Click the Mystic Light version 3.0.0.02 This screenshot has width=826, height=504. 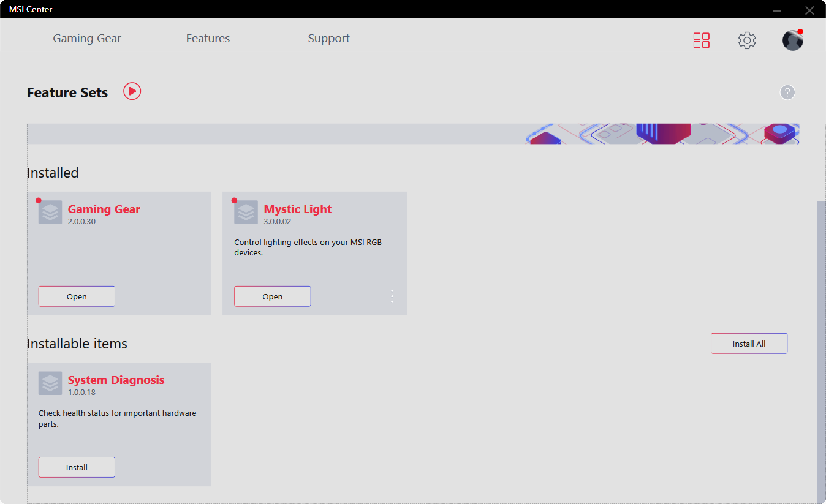pos(278,222)
